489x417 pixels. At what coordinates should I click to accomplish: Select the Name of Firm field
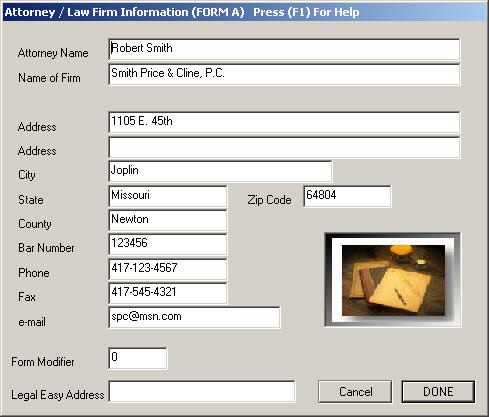pos(284,74)
